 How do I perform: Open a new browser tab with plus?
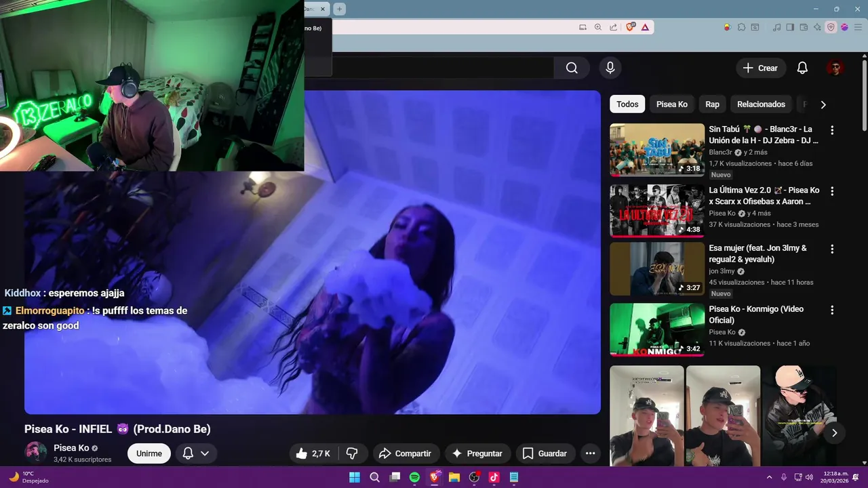coord(340,9)
